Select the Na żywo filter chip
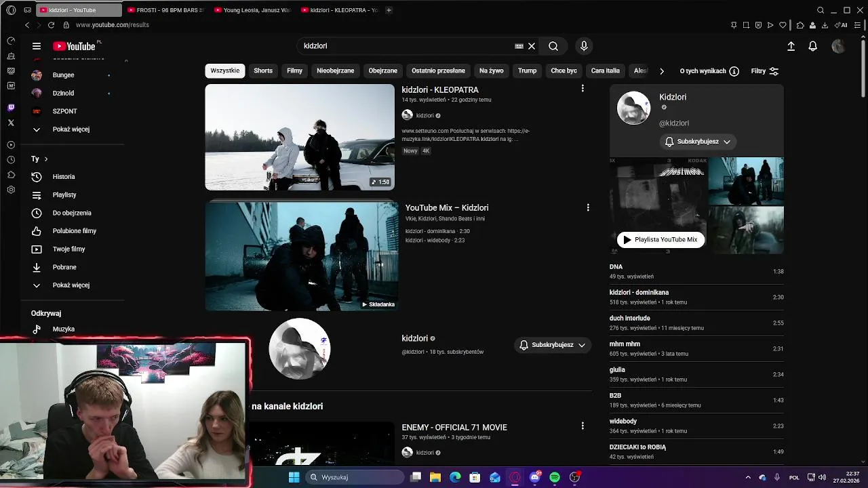The image size is (868, 488). point(492,70)
